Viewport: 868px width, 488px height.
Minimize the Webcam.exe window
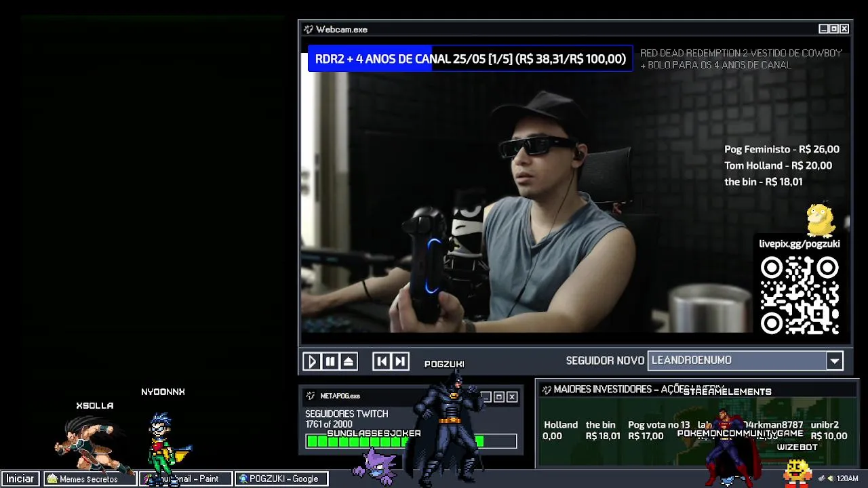tap(824, 29)
